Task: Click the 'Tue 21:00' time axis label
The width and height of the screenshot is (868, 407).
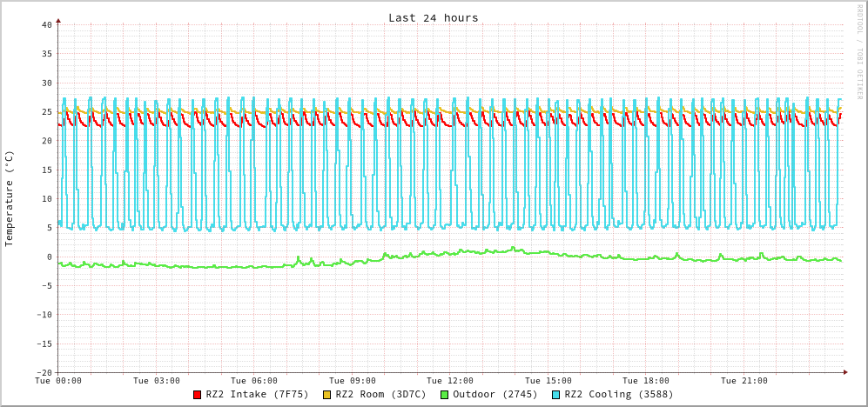Action: pyautogui.click(x=744, y=381)
